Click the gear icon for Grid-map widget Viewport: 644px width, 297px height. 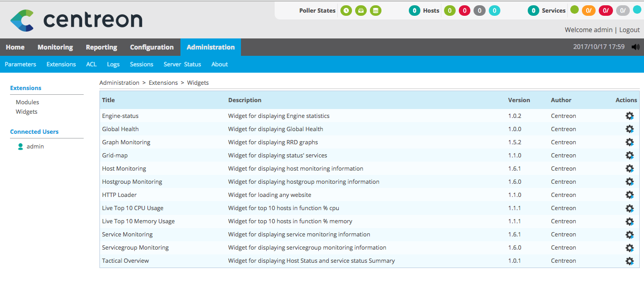click(x=629, y=155)
